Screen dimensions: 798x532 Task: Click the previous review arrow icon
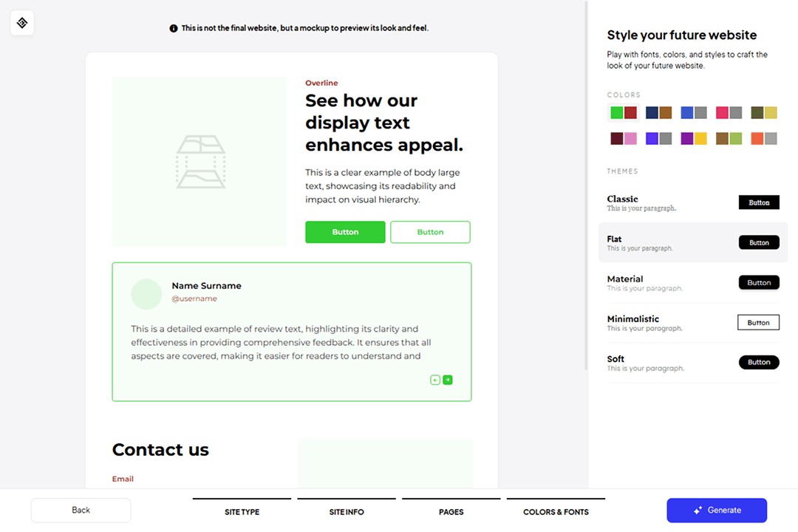point(435,380)
